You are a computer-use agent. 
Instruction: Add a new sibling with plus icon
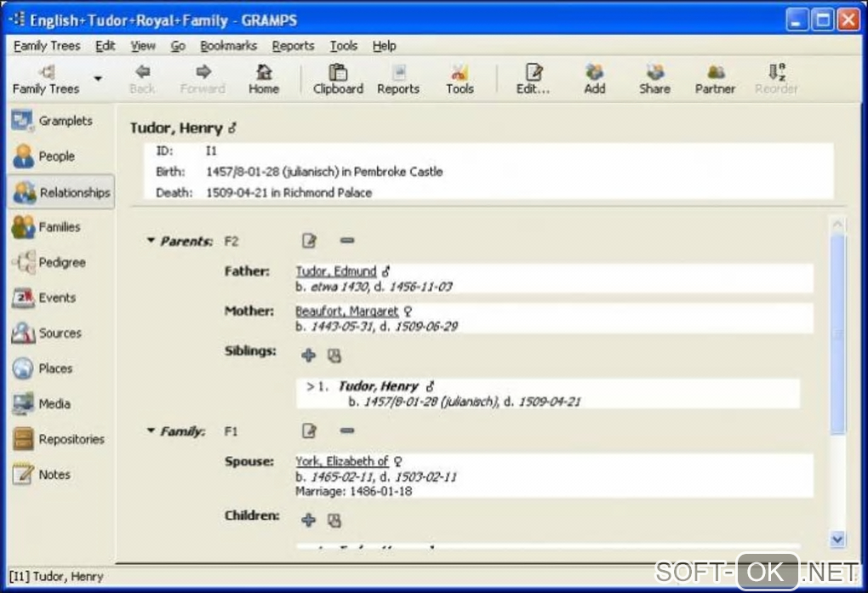[x=308, y=356]
